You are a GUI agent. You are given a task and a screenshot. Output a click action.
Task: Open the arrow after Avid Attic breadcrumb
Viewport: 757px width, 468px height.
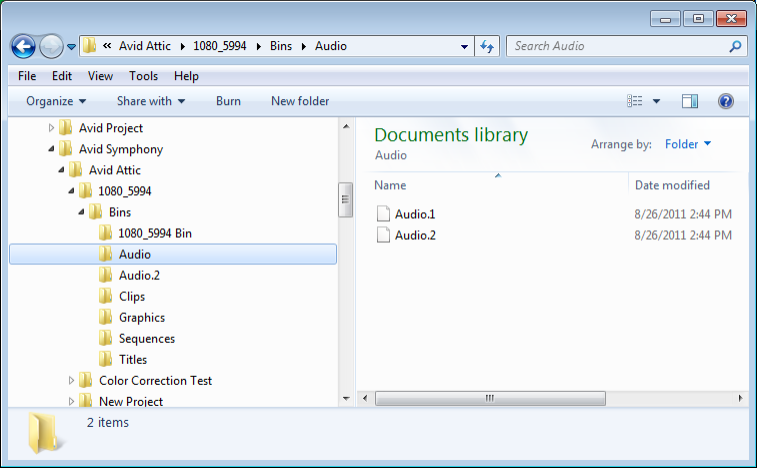coord(182,46)
